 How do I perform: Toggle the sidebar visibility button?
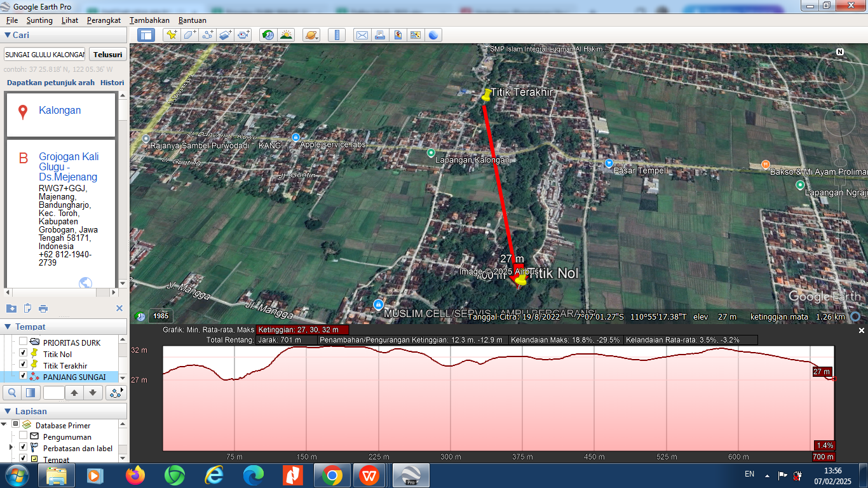[x=146, y=35]
